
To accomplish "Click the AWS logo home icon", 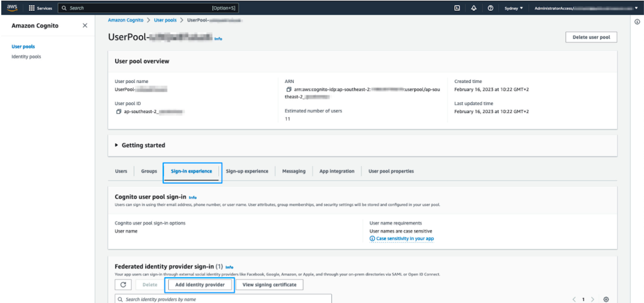I will pos(12,8).
